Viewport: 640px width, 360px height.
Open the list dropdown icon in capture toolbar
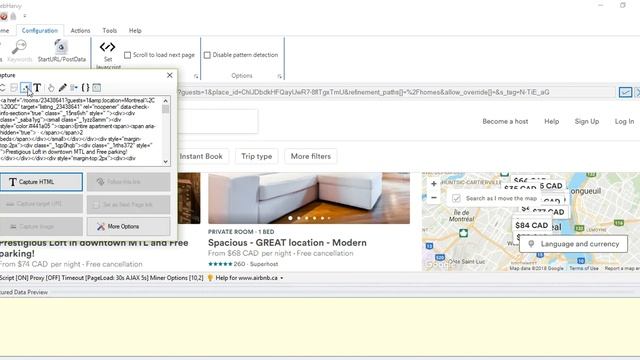[x=74, y=87]
